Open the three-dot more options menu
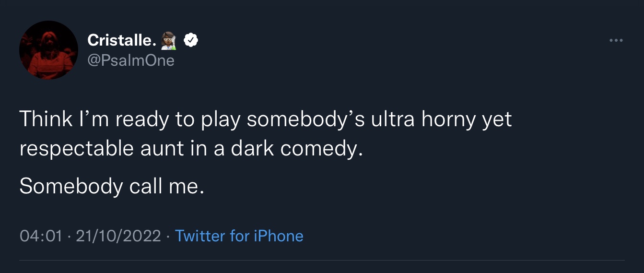644x273 pixels. [x=616, y=41]
